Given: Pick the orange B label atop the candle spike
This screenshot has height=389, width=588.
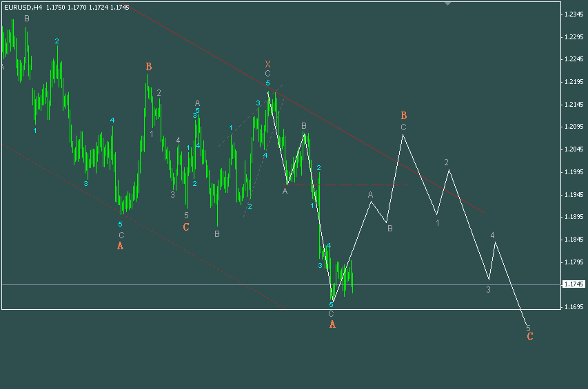Looking at the screenshot, I should coord(149,67).
